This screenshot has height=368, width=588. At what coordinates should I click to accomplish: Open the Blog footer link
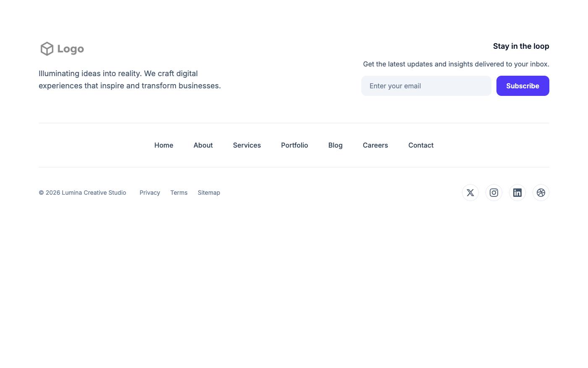[x=336, y=145]
